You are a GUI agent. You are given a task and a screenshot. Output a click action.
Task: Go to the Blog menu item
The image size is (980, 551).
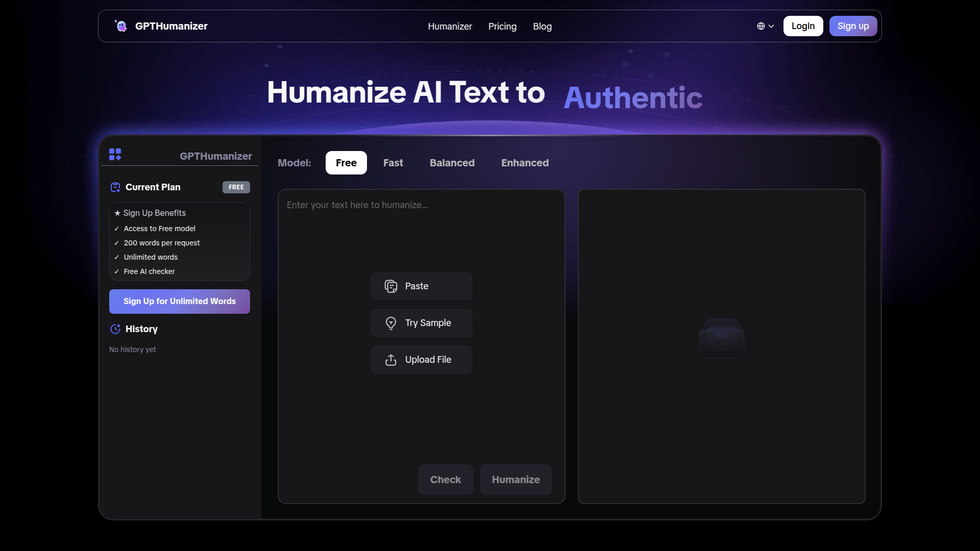542,26
